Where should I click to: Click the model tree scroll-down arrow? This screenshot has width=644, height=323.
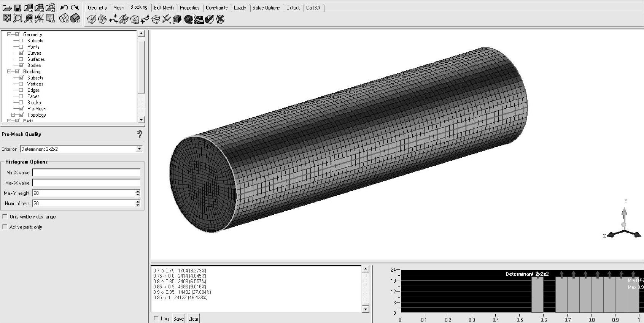(142, 120)
